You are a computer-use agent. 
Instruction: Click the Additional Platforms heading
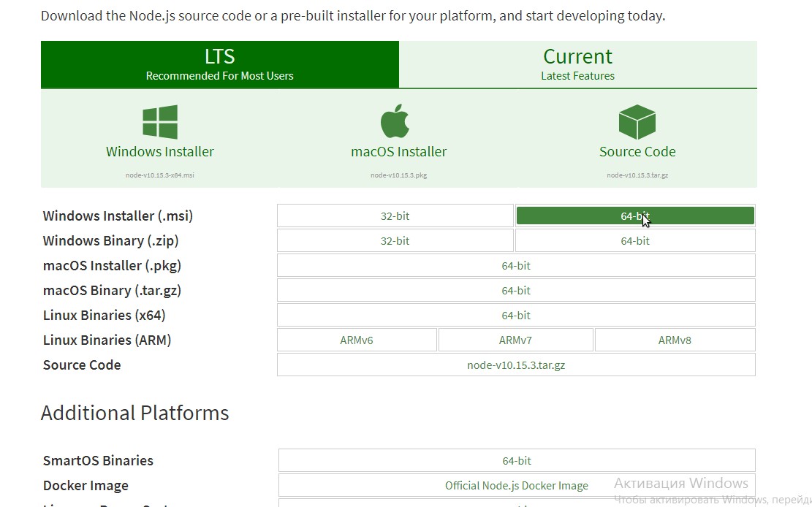(134, 413)
